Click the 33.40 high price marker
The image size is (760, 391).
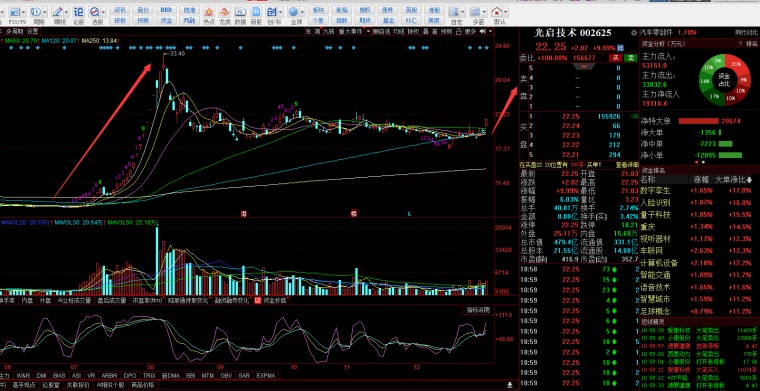coord(177,53)
